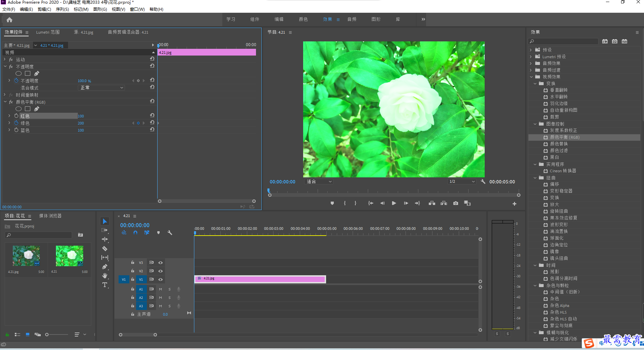This screenshot has width=644, height=350.
Task: Click the Home icon
Action: (x=9, y=20)
